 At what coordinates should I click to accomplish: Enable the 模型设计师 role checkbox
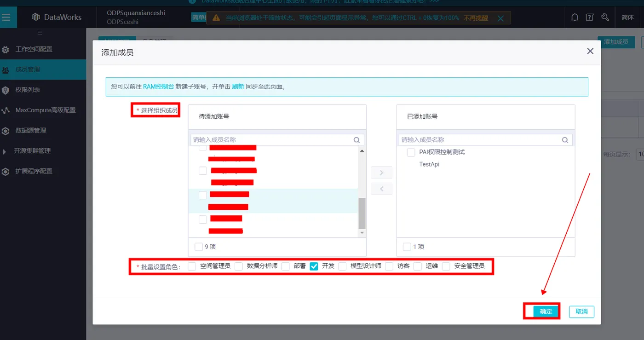[x=343, y=266]
